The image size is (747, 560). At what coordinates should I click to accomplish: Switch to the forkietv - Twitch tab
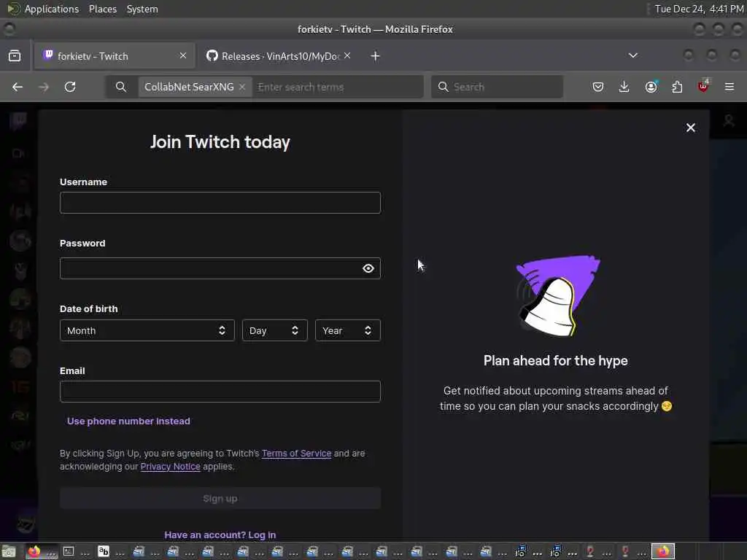click(115, 56)
